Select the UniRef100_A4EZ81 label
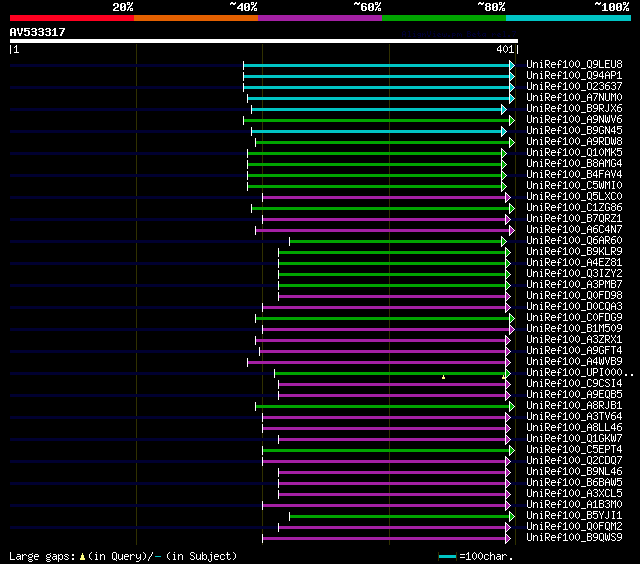The width and height of the screenshot is (640, 564). 574,263
